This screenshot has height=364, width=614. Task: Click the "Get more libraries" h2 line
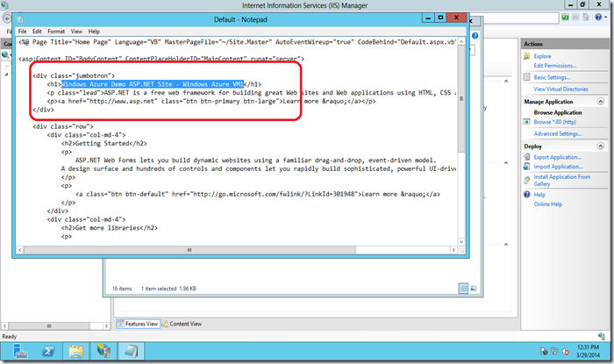[x=110, y=228]
